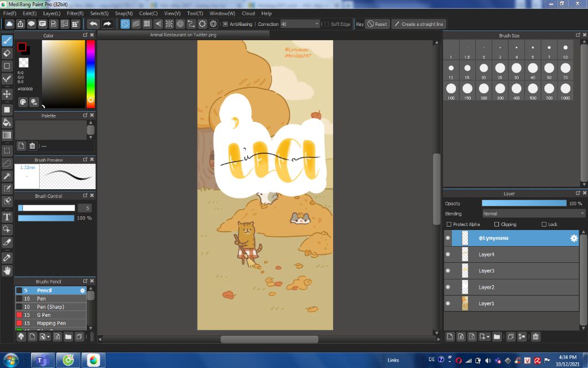This screenshot has height=368, width=588.
Task: Enable the radial (star) snap guide
Action: point(169,24)
